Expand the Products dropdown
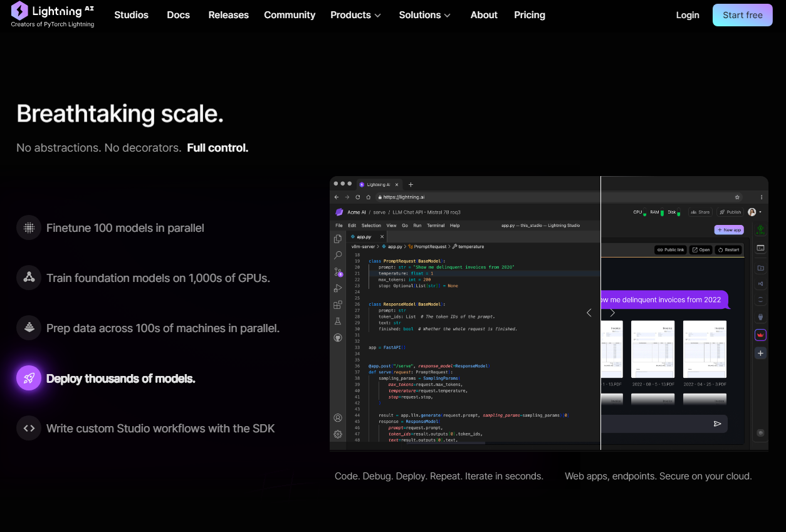This screenshot has height=532, width=786. point(355,15)
